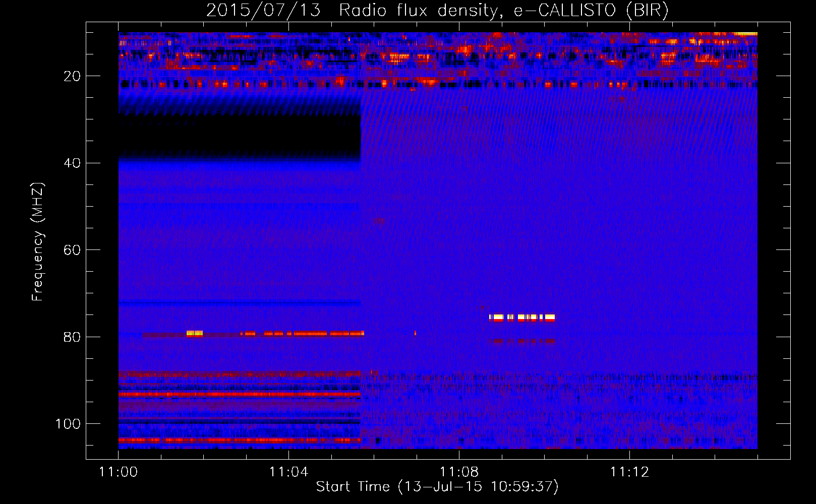Click the 80 MHz frequency tick label

[x=72, y=337]
